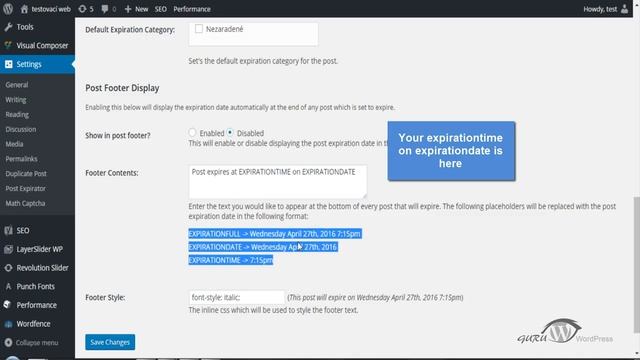Click the Save Changes button
Screen dimensions: 640x360
tap(110, 342)
